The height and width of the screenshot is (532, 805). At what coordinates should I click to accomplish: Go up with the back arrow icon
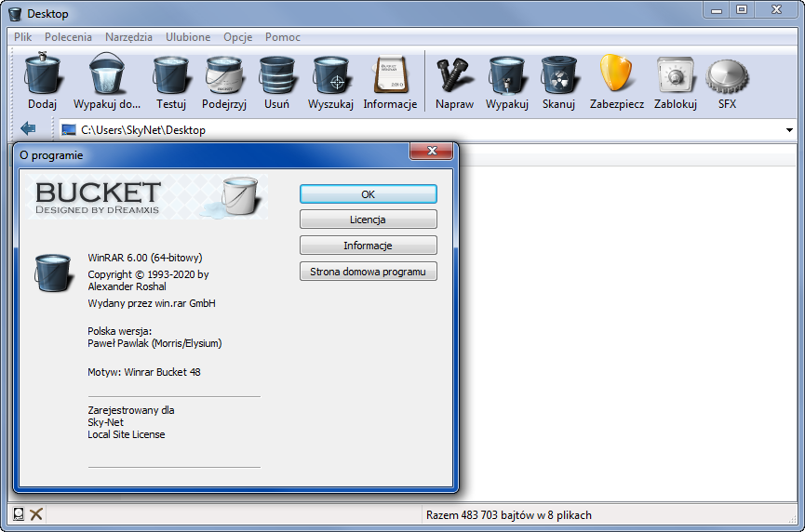[x=28, y=128]
